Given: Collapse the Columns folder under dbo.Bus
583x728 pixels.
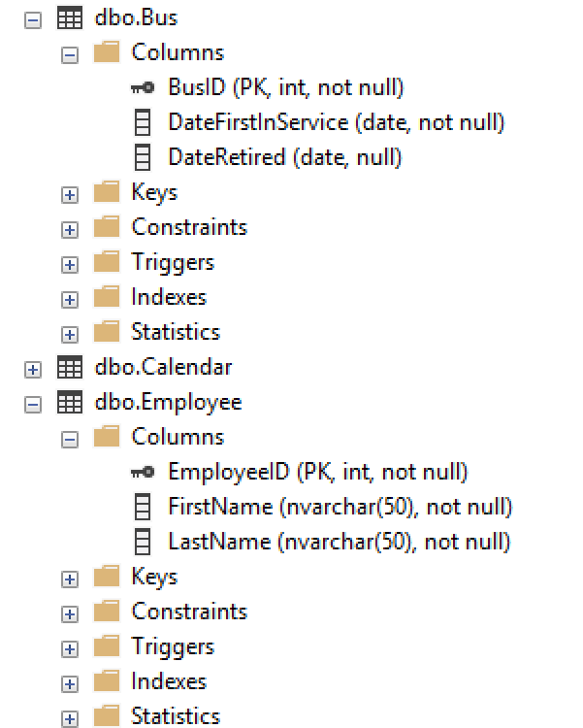Looking at the screenshot, I should pos(70,54).
